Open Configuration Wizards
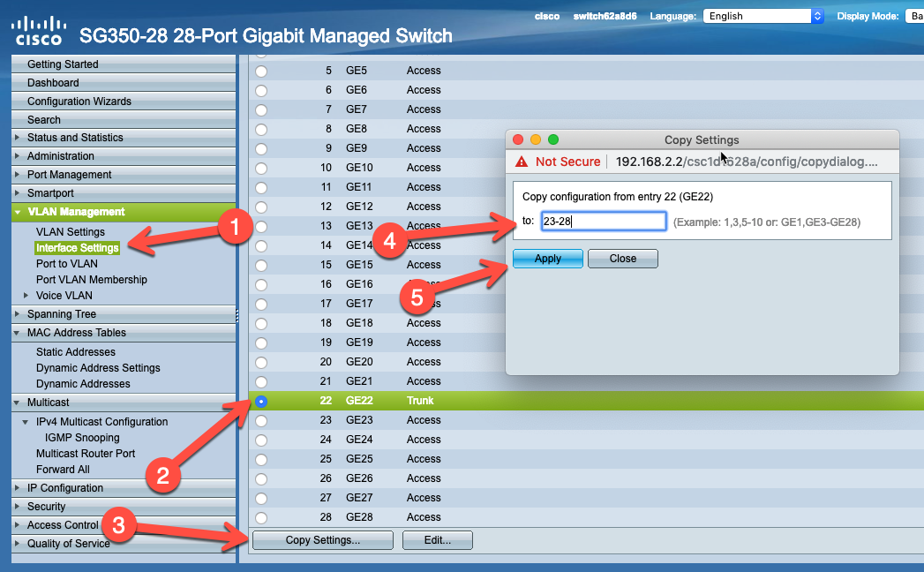Viewport: 924px width, 572px height. tap(79, 102)
